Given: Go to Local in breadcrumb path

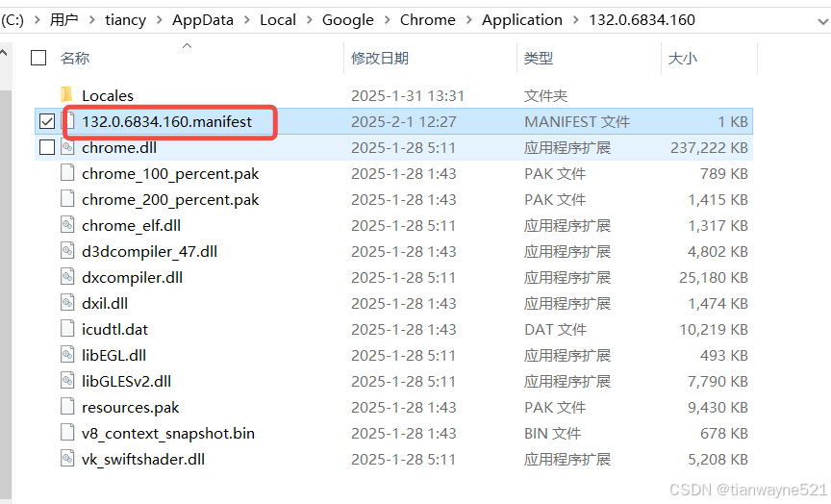Looking at the screenshot, I should click(x=278, y=20).
